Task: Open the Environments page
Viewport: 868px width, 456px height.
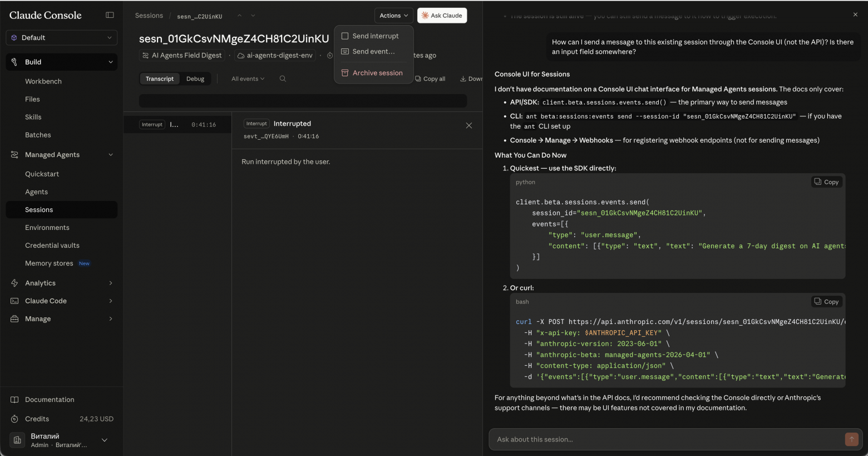Action: [x=47, y=227]
